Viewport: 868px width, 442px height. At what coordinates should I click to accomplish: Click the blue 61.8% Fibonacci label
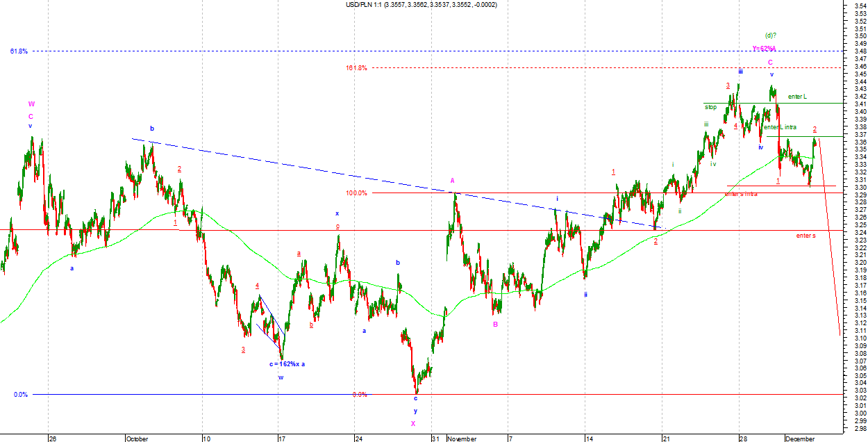tap(19, 51)
